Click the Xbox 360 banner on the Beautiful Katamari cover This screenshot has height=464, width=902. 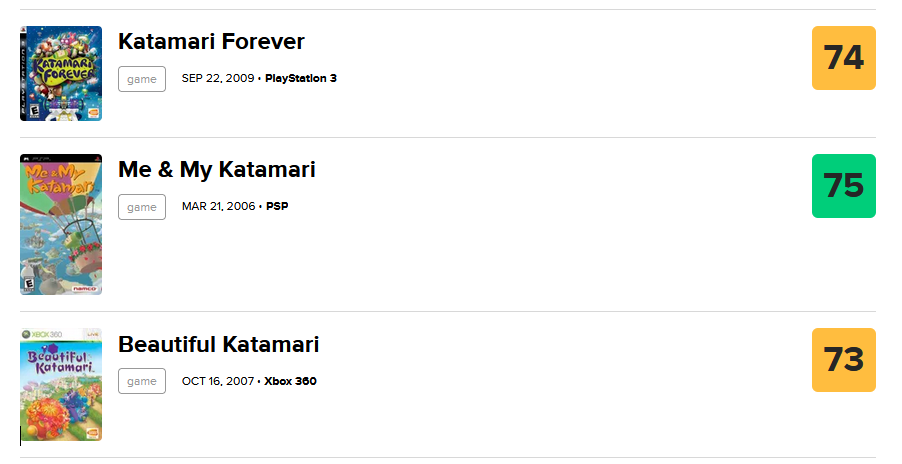(x=61, y=334)
